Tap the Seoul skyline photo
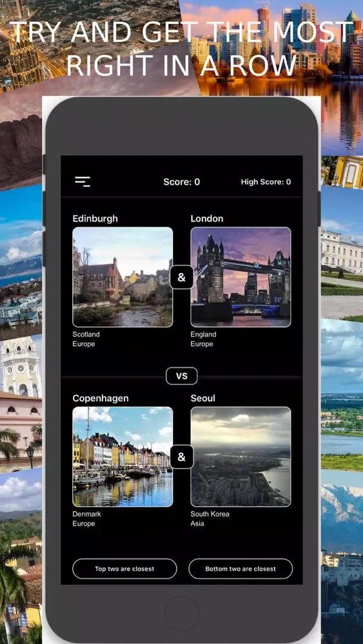363x644 pixels. (240, 457)
